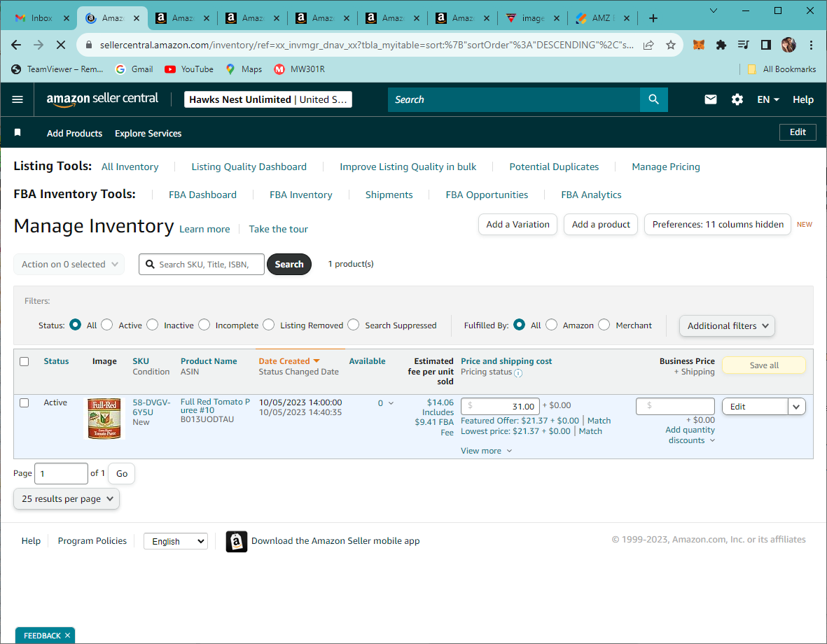The width and height of the screenshot is (827, 644).
Task: Click the SKU search input field
Action: 202,264
